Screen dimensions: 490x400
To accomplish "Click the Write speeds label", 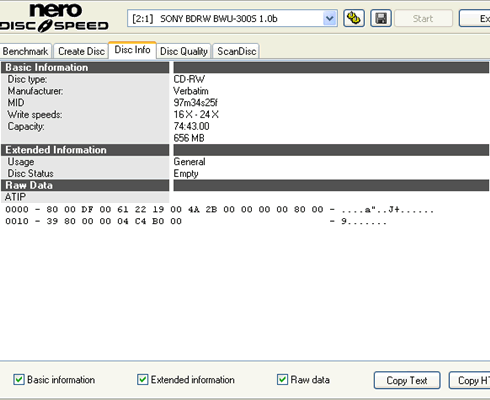I will pyautogui.click(x=35, y=115).
